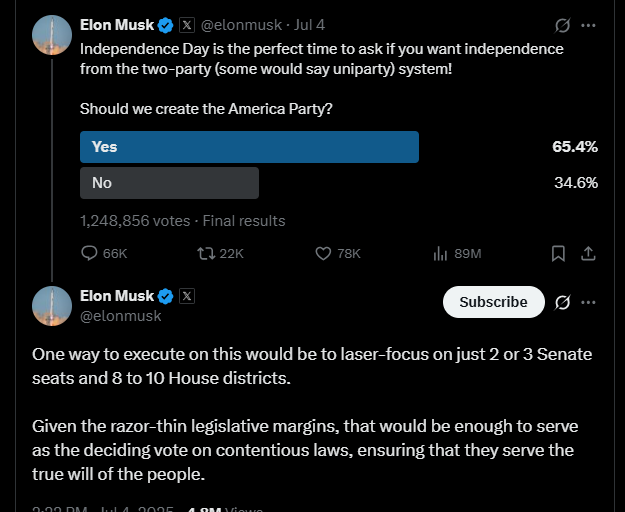This screenshot has height=512, width=625.
Task: Click the Grok icon beside Subscribe button
Action: click(562, 302)
